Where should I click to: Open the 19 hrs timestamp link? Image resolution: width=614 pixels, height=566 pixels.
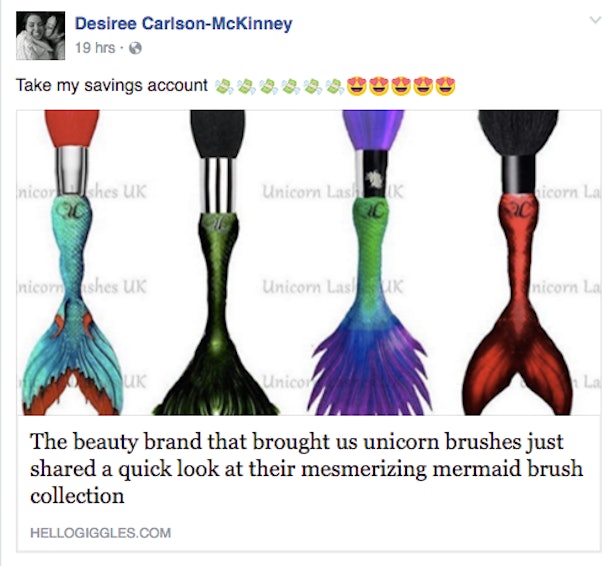95,48
